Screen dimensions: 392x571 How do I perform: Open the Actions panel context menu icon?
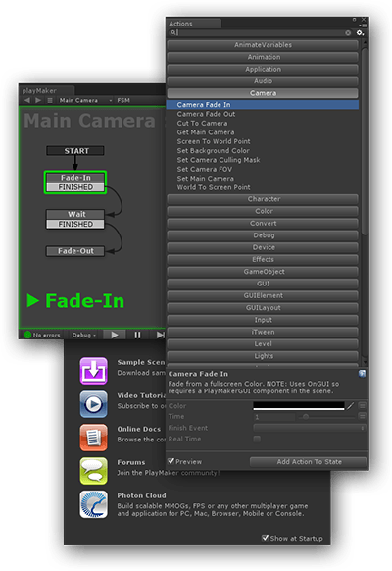[364, 26]
